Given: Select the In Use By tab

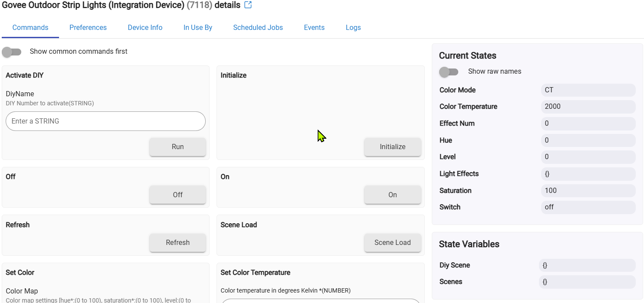Looking at the screenshot, I should point(198,28).
